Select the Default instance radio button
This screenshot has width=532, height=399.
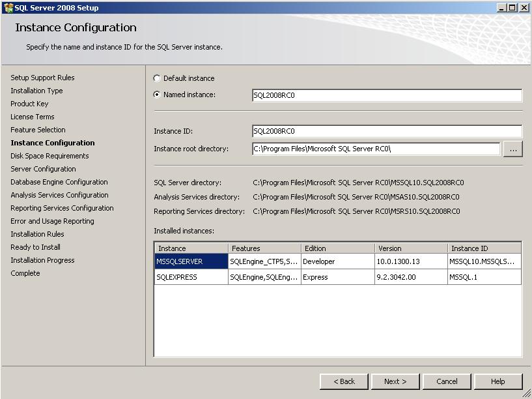pos(157,78)
